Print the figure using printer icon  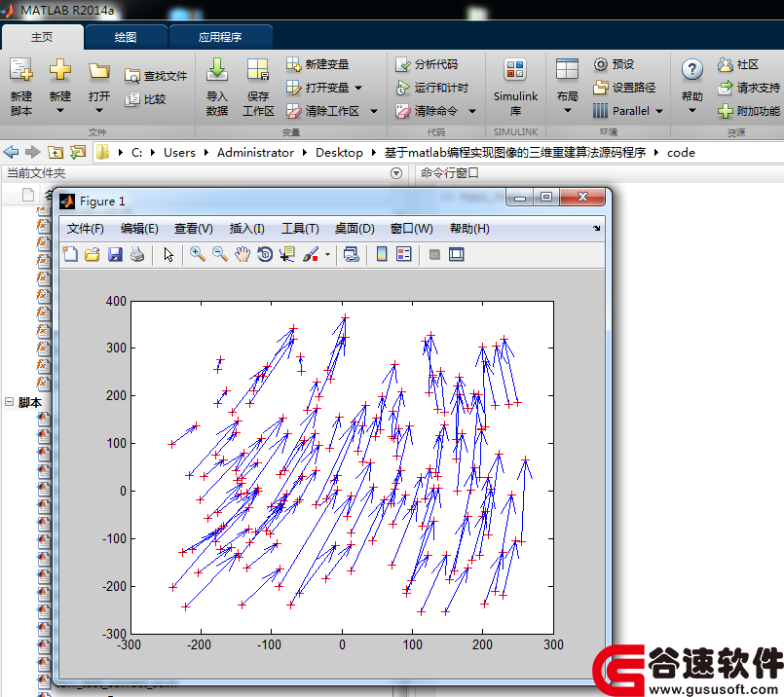coord(137,254)
